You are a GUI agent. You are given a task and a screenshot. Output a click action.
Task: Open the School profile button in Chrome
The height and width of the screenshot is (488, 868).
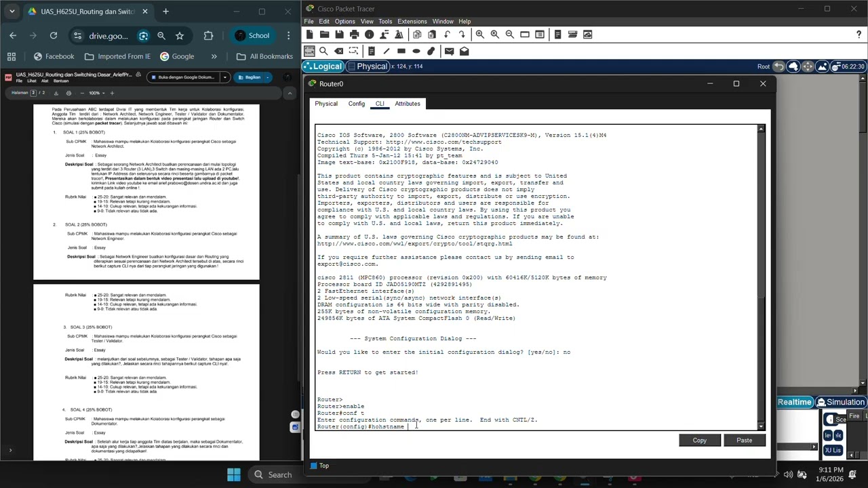253,36
